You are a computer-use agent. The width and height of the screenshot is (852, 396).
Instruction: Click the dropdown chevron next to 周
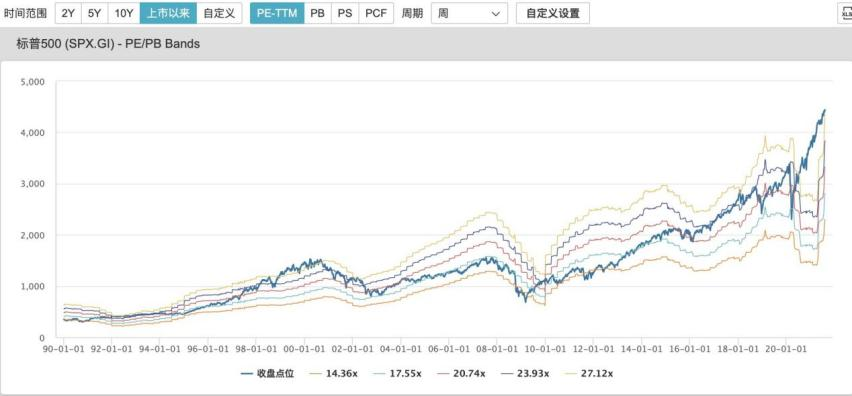pyautogui.click(x=495, y=14)
